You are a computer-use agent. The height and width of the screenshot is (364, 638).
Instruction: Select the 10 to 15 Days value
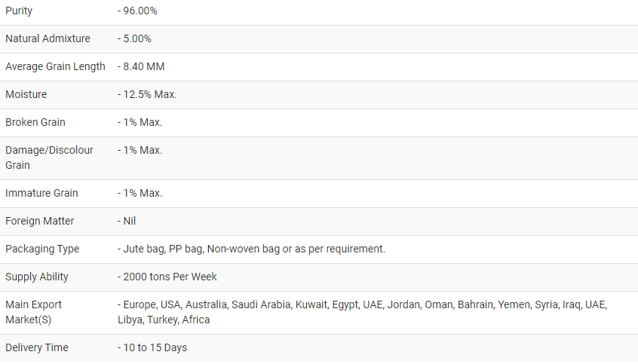(x=152, y=347)
